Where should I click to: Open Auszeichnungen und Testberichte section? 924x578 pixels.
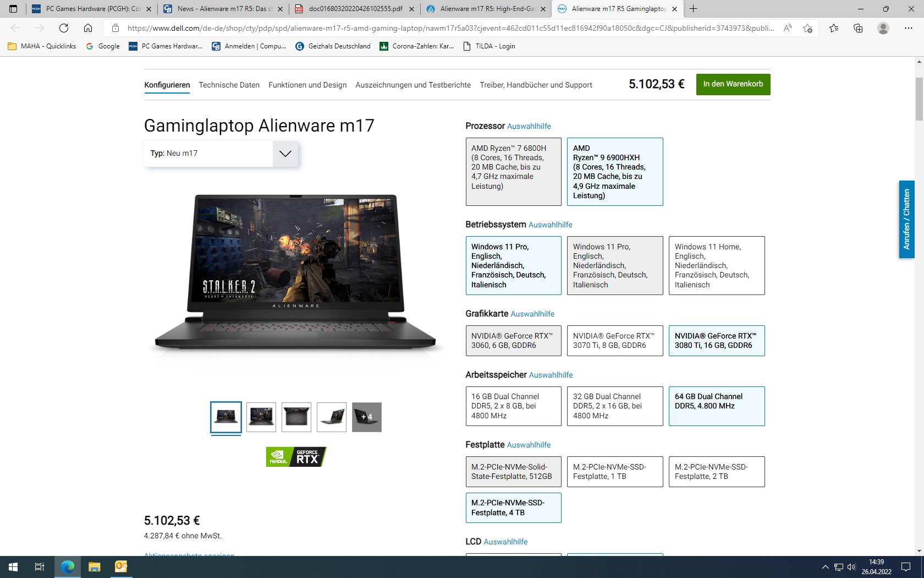[413, 85]
